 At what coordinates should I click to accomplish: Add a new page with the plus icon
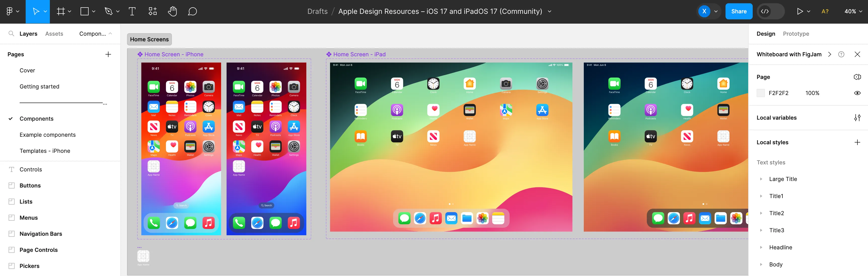point(108,54)
